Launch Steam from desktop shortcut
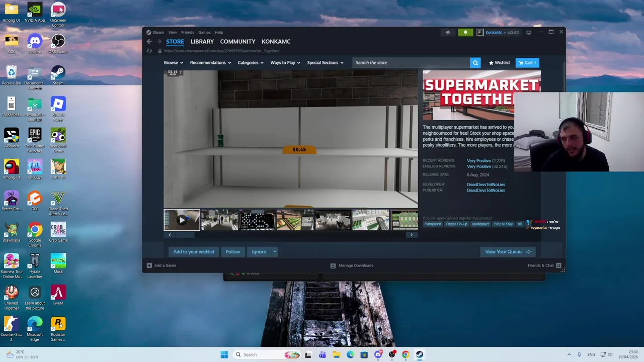The width and height of the screenshot is (644, 362). 58,75
